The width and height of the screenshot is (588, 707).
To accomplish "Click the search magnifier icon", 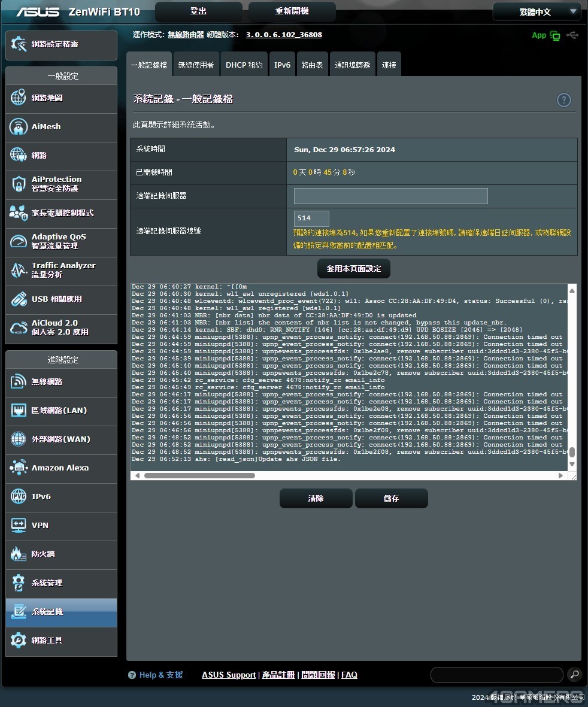I will pyautogui.click(x=574, y=675).
